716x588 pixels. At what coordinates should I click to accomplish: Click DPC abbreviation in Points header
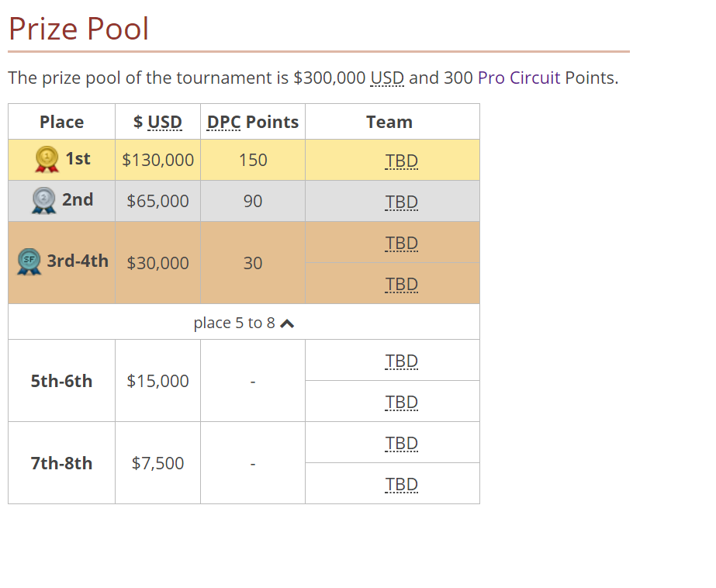point(223,122)
